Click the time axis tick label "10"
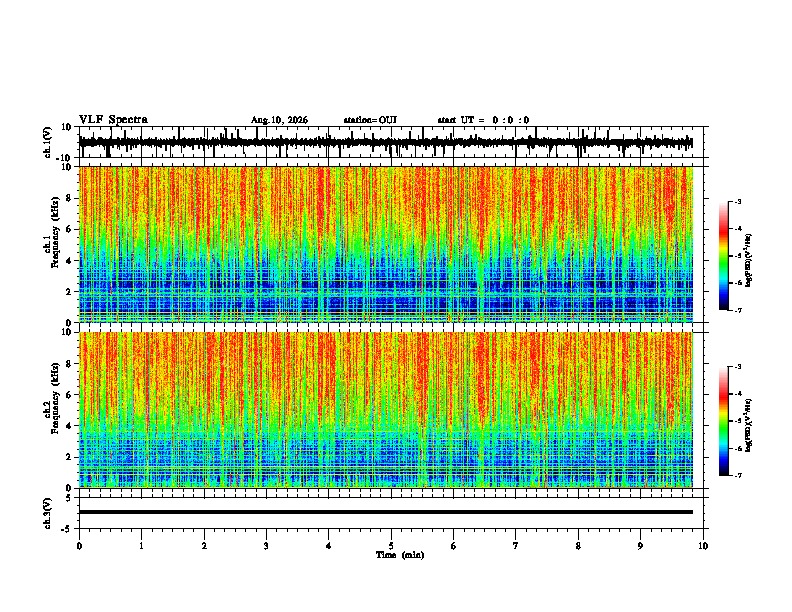 [x=703, y=546]
